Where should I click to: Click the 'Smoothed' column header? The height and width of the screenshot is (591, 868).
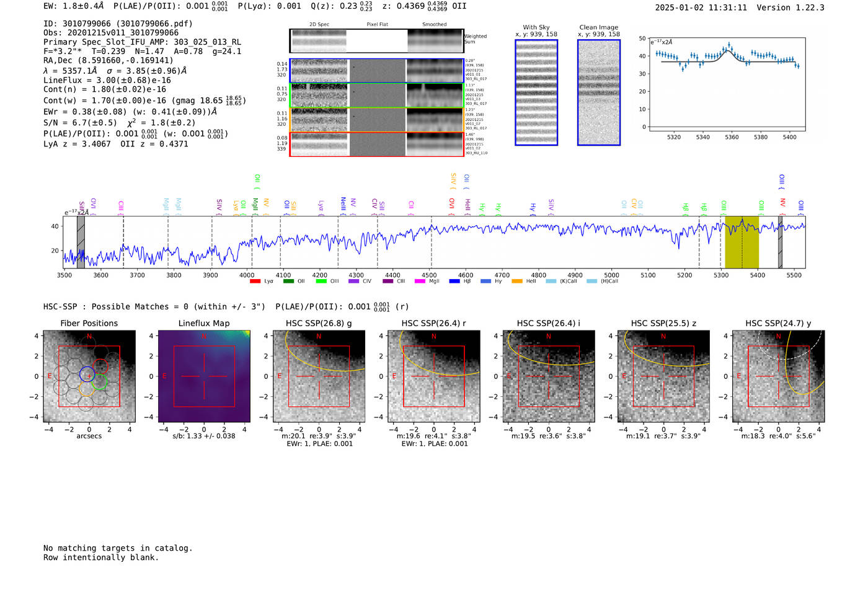(434, 25)
